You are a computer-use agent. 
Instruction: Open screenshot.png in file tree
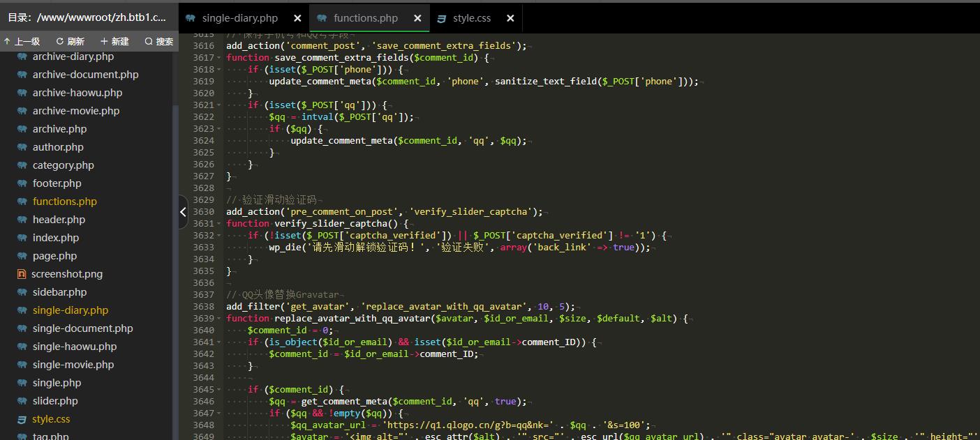[67, 274]
